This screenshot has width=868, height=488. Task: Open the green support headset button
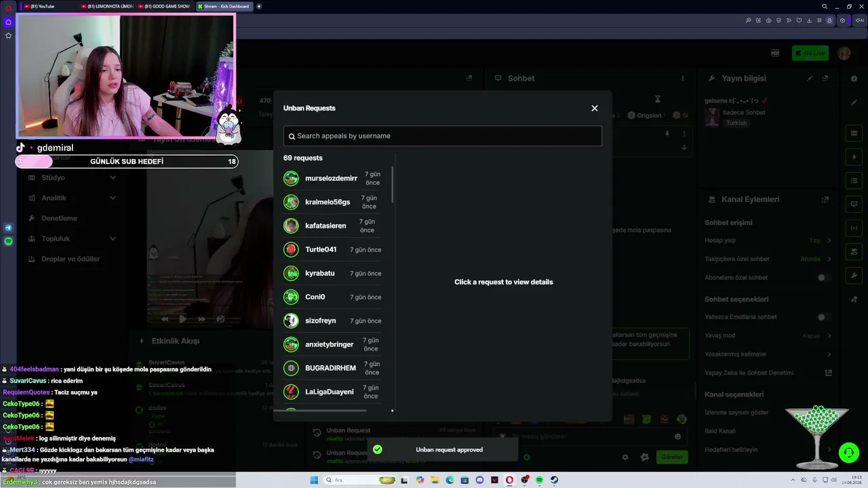click(x=848, y=452)
